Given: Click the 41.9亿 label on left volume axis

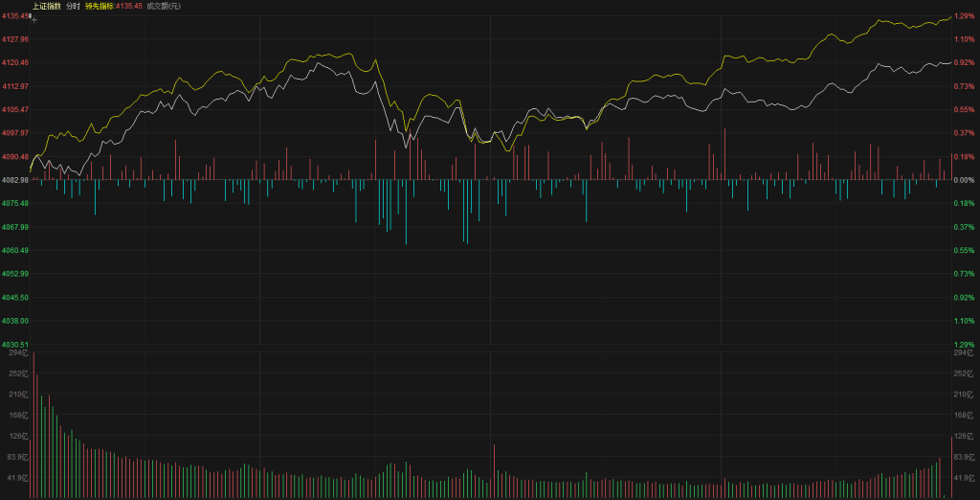Looking at the screenshot, I should [17, 477].
